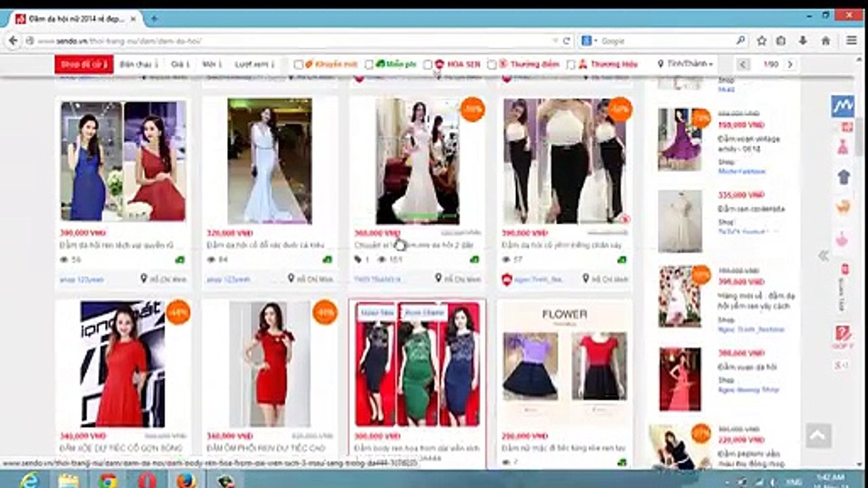Sort products by Bán chạy

pos(138,64)
